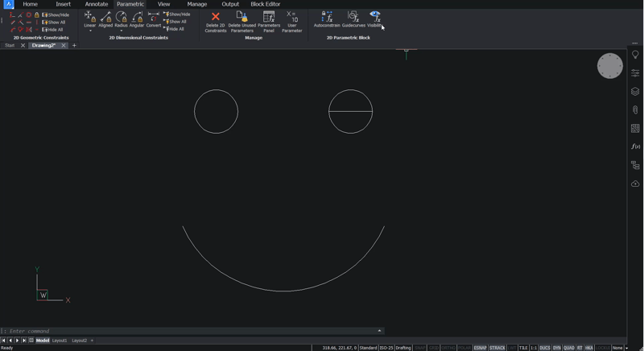Click the Convert dimension constraint icon
This screenshot has height=351, width=644.
pyautogui.click(x=154, y=17)
